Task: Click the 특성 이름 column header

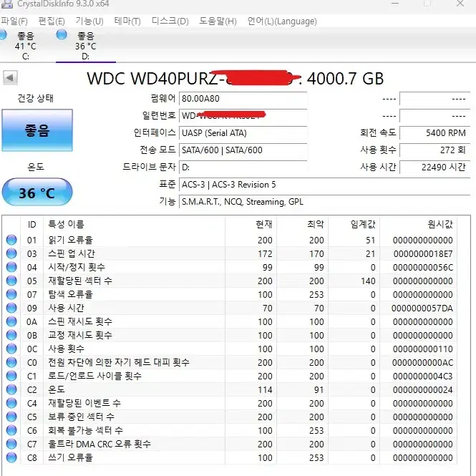Action: pyautogui.click(x=134, y=225)
